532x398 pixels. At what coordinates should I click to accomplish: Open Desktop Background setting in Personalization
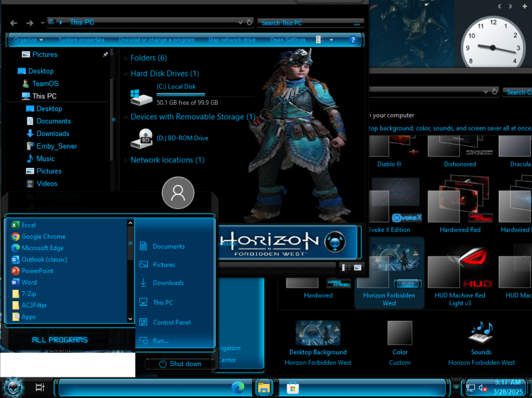click(318, 343)
